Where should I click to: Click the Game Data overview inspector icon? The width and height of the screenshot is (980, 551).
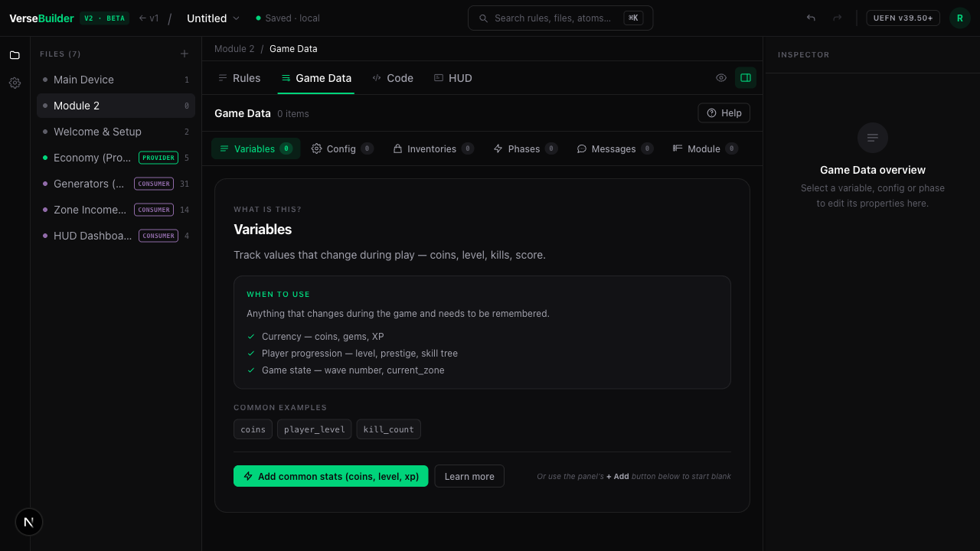[x=873, y=138]
